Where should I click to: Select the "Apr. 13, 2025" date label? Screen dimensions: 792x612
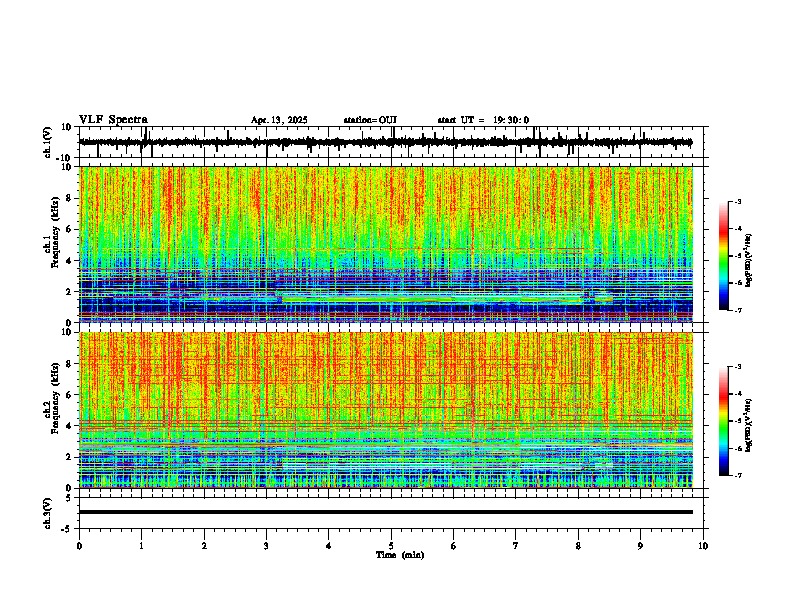tap(279, 120)
